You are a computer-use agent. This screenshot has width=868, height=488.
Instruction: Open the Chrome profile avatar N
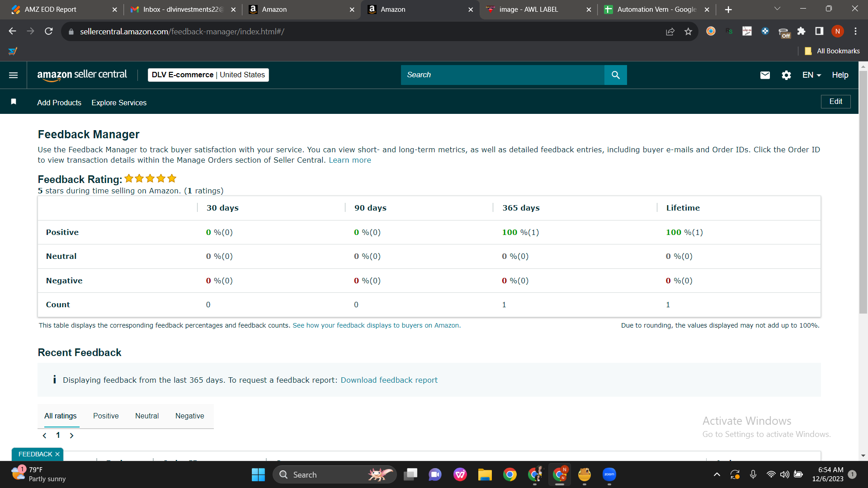(837, 31)
